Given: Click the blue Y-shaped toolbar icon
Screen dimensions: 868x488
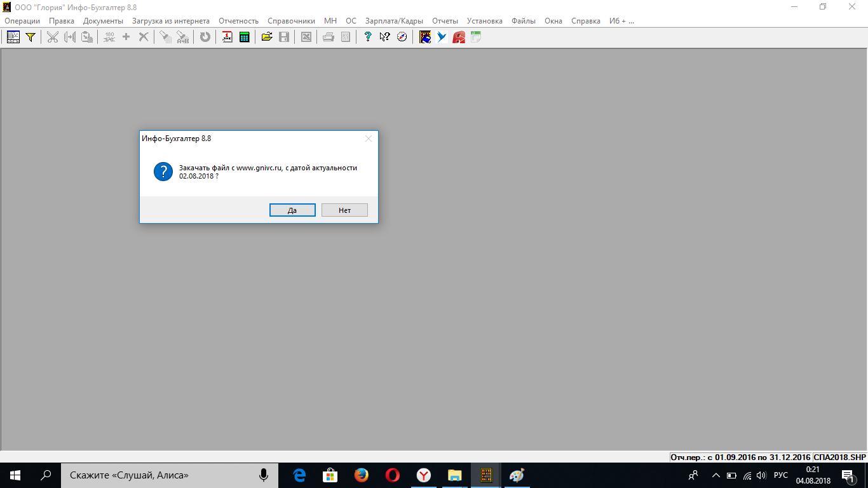Looking at the screenshot, I should [x=442, y=37].
